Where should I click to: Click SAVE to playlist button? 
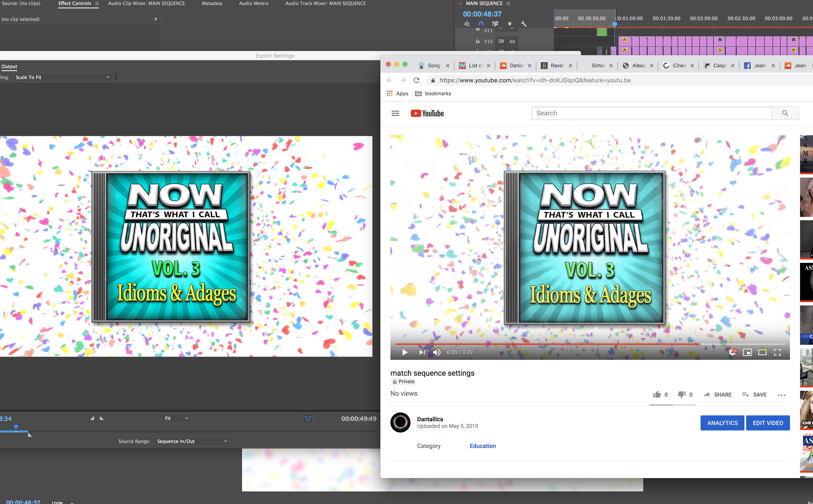point(754,395)
